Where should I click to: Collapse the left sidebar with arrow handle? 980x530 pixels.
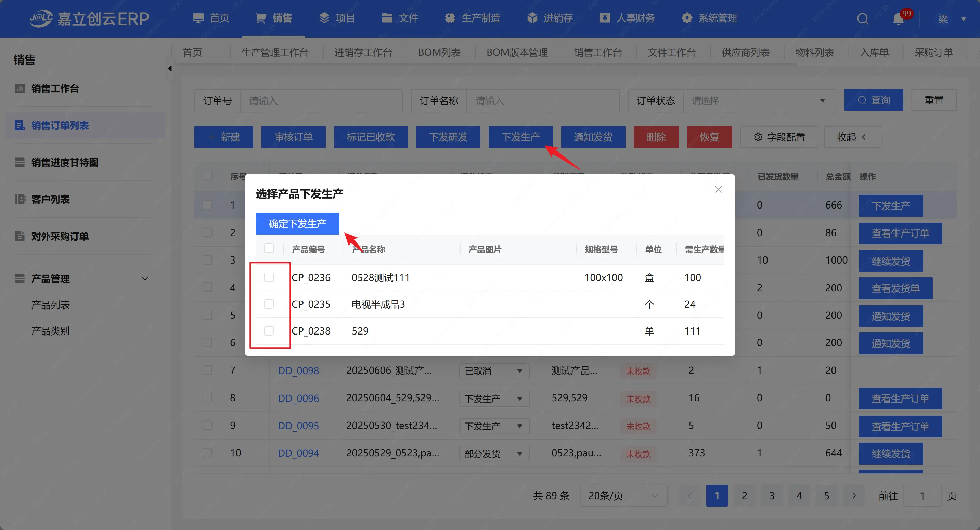pos(170,68)
